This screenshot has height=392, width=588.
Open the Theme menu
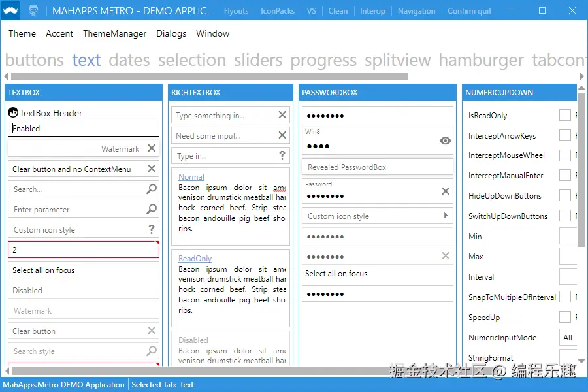(22, 33)
